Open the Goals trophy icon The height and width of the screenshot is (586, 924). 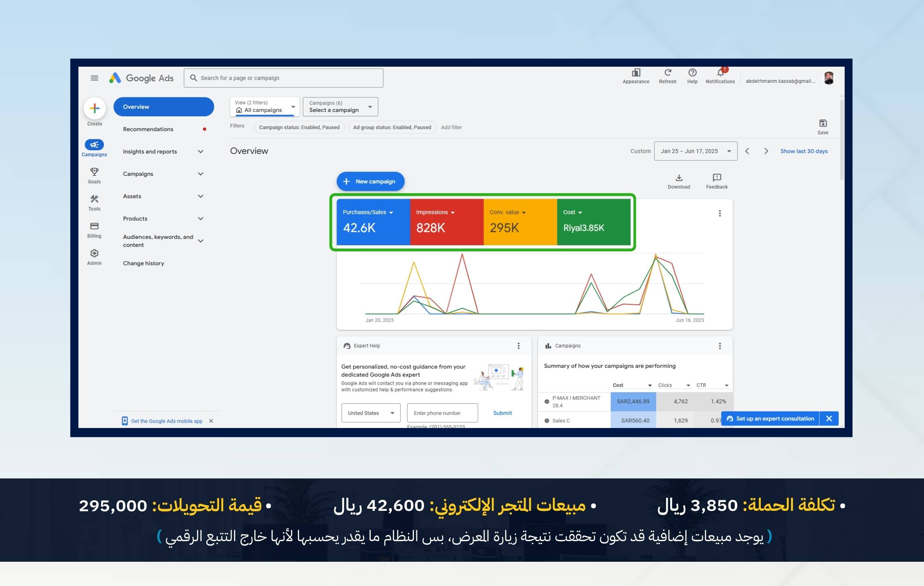click(x=94, y=172)
